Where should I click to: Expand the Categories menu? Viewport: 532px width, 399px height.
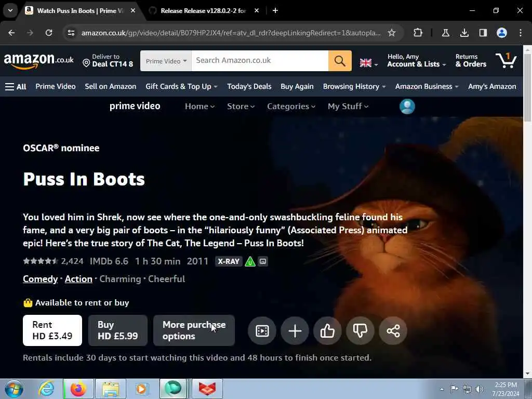[291, 106]
